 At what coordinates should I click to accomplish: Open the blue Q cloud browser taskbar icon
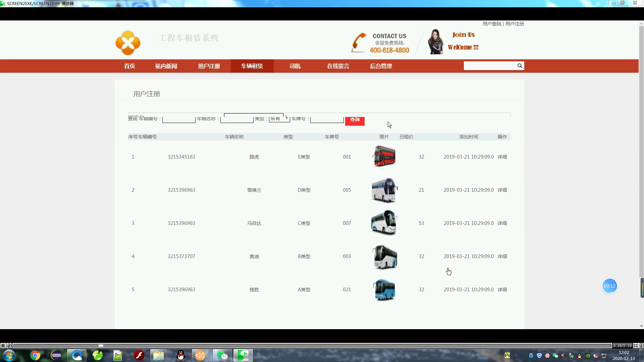point(77,355)
